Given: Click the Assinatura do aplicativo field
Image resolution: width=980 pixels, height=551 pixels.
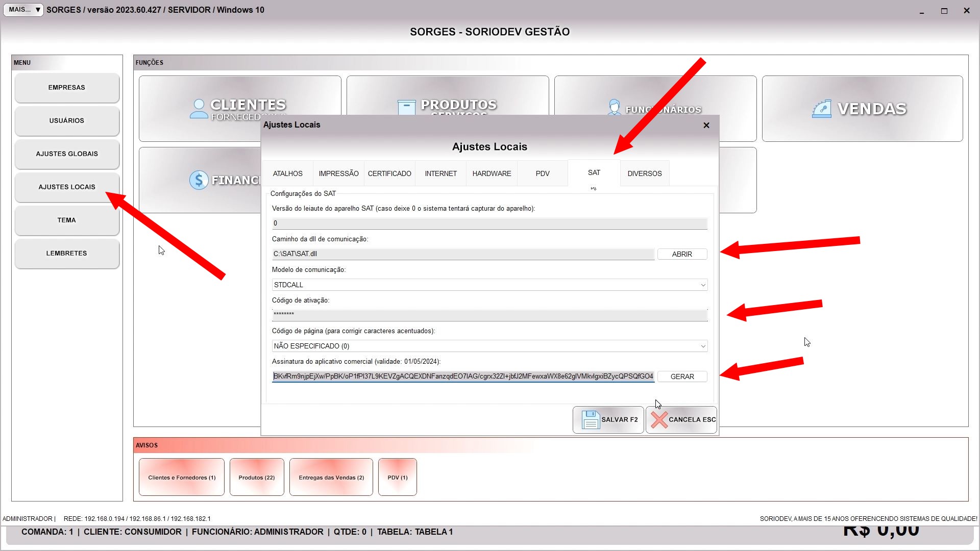Looking at the screenshot, I should (x=463, y=377).
